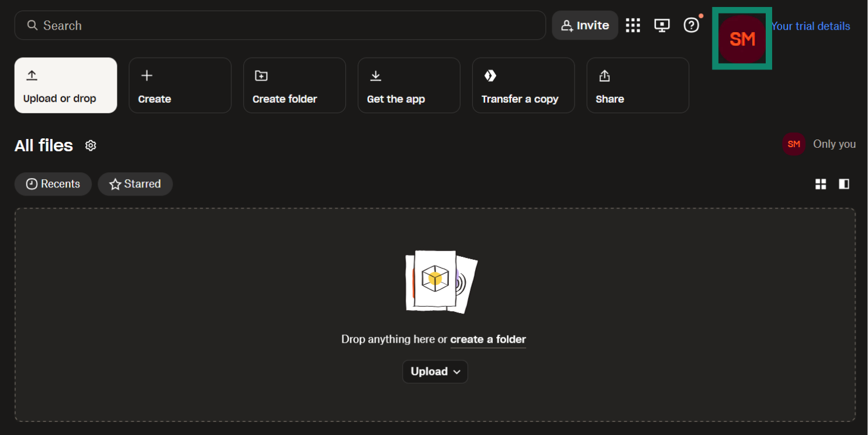Open the Upload dropdown
The image size is (868, 435).
(x=435, y=371)
